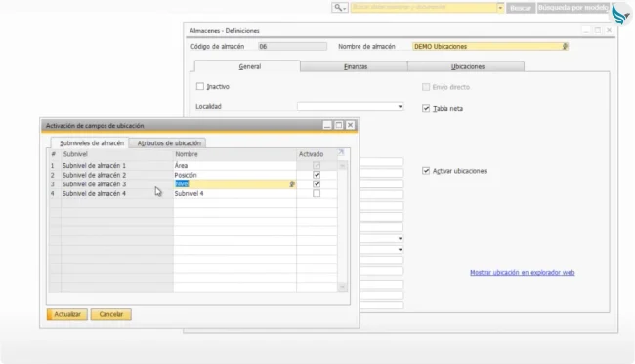Toggle Activado checkbox for Subnivel 4 row
This screenshot has height=364, width=635.
(x=317, y=193)
